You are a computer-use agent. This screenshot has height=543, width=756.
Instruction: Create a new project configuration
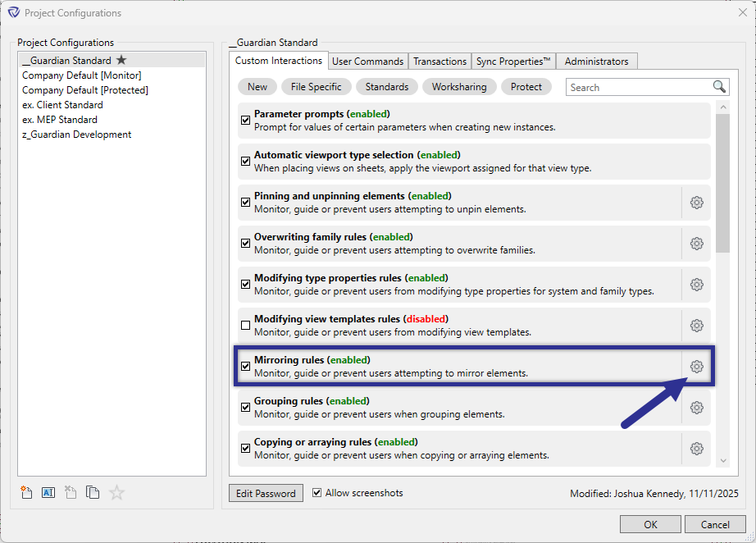tap(26, 492)
